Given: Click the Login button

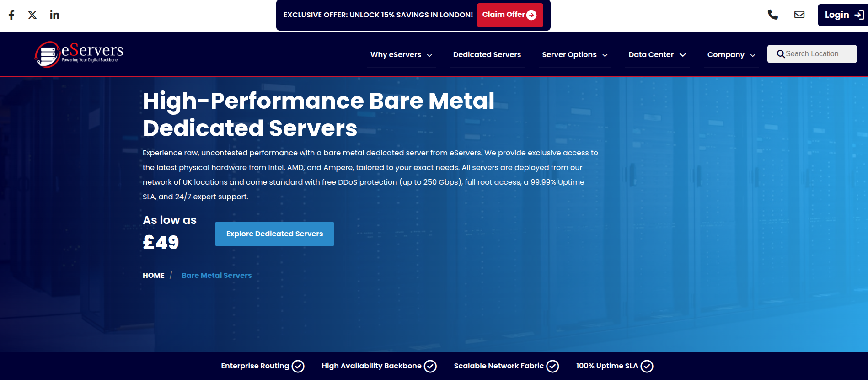Looking at the screenshot, I should [x=843, y=15].
